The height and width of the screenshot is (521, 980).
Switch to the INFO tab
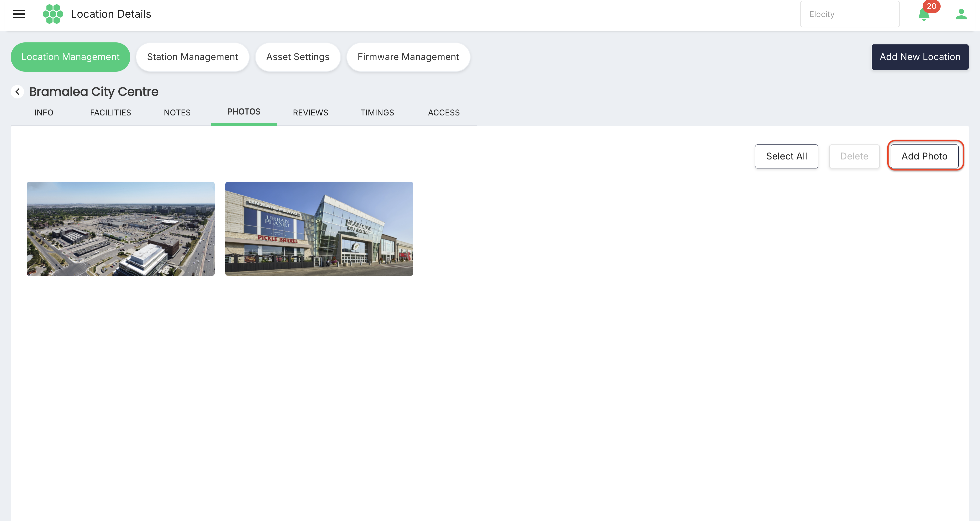click(44, 113)
